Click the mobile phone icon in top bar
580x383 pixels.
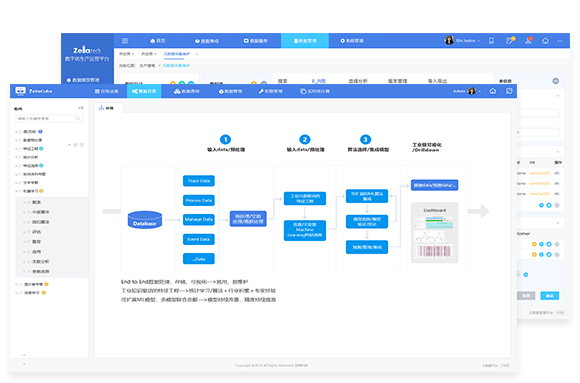click(491, 41)
